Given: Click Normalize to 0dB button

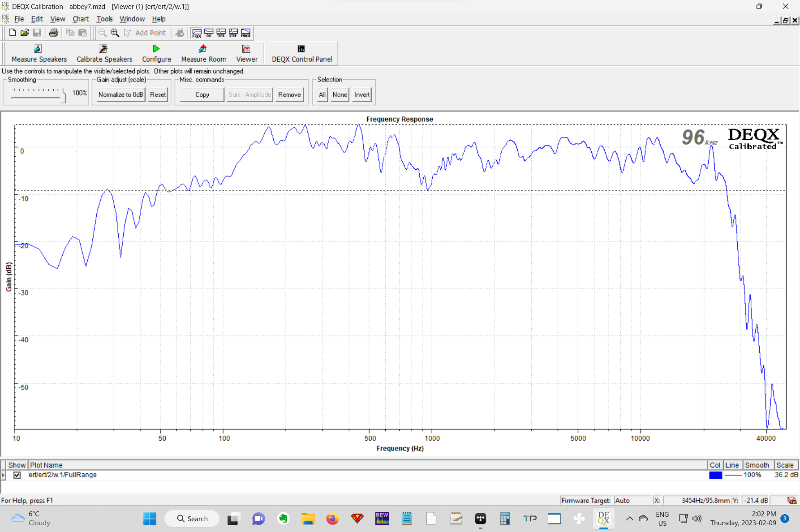Looking at the screenshot, I should click(121, 94).
